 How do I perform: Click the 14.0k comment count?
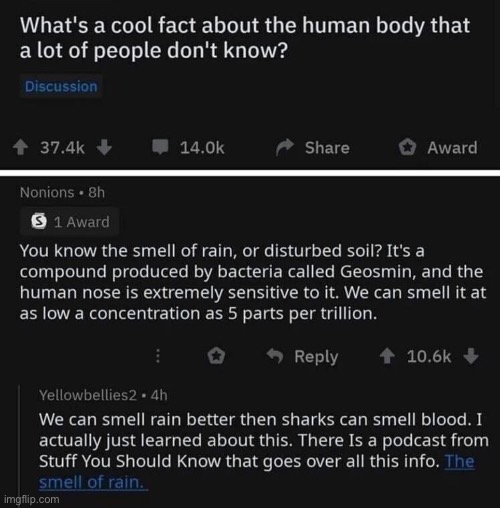click(x=202, y=148)
